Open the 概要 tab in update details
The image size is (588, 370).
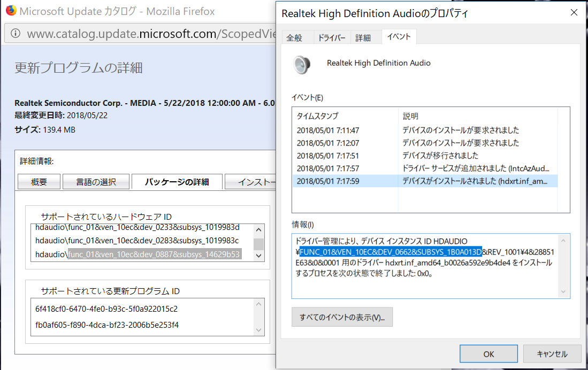(39, 182)
